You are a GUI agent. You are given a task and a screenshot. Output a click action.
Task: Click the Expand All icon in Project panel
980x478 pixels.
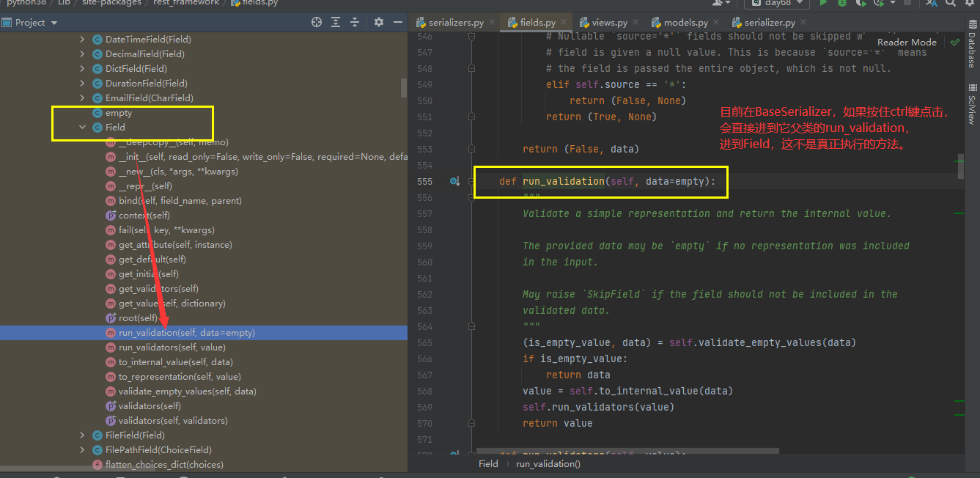[x=336, y=23]
